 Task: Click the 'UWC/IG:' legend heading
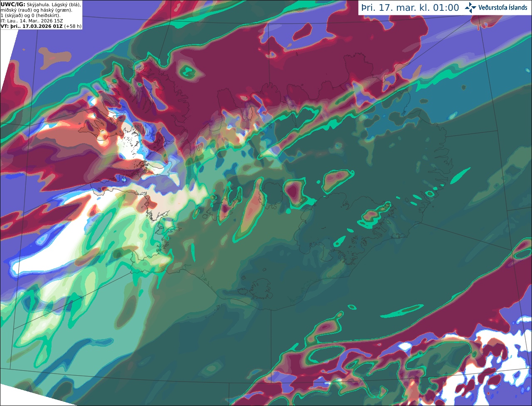pos(13,4)
